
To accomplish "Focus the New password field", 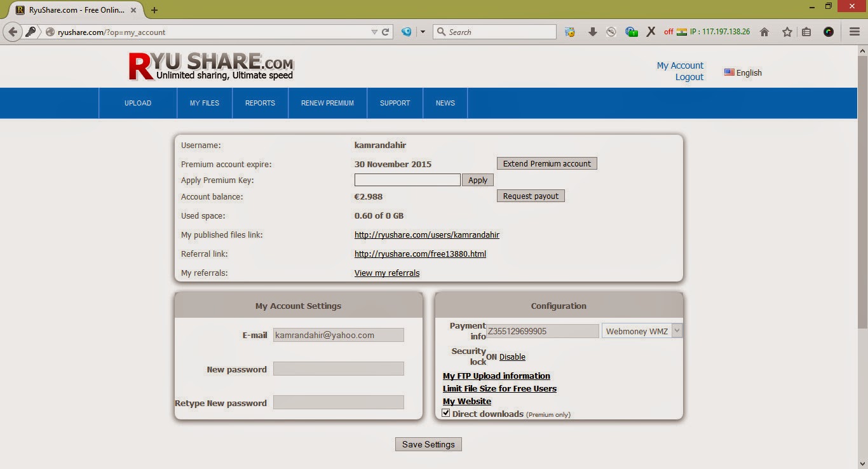I will coord(339,369).
